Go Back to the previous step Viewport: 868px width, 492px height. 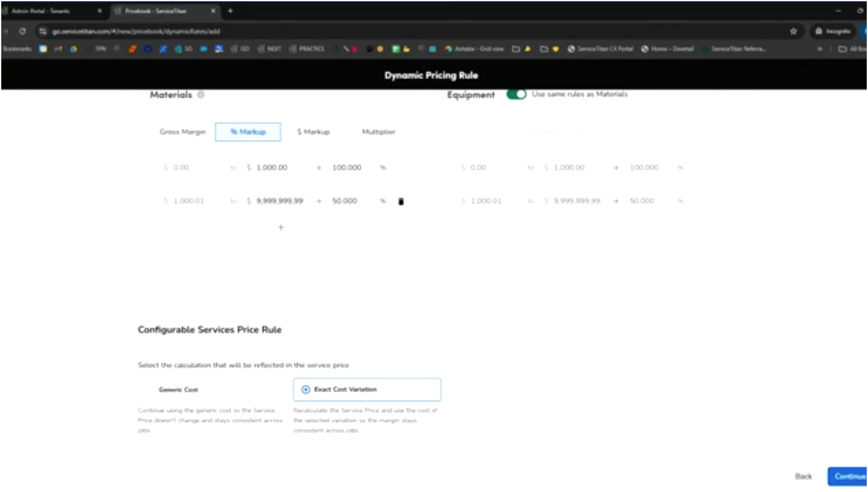coord(805,476)
